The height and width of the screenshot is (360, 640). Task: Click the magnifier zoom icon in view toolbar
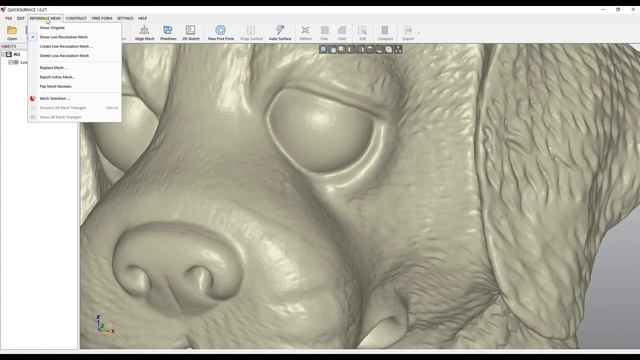[323, 49]
